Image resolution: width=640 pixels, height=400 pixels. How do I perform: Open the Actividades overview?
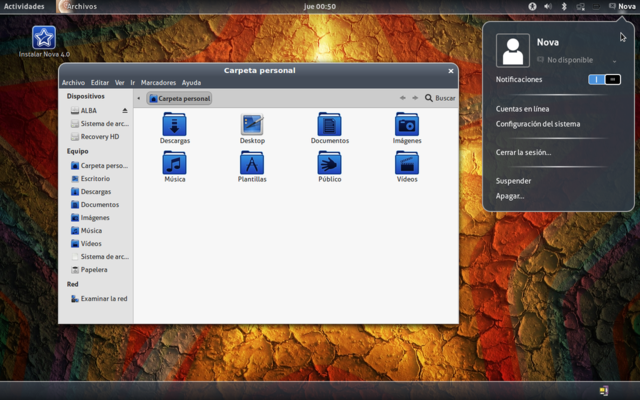pyautogui.click(x=24, y=6)
